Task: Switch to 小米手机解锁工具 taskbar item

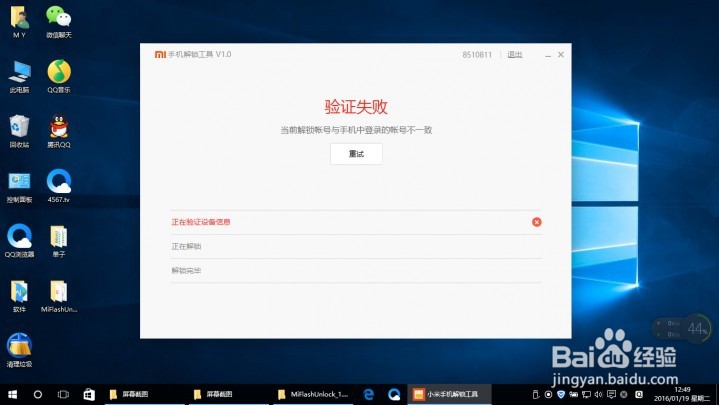Action: [449, 394]
